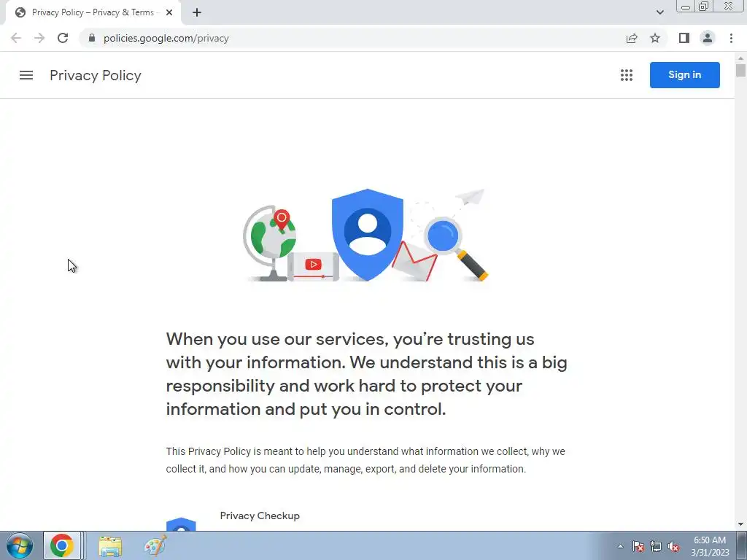747x560 pixels.
Task: Open the Windows Start menu
Action: pyautogui.click(x=20, y=545)
